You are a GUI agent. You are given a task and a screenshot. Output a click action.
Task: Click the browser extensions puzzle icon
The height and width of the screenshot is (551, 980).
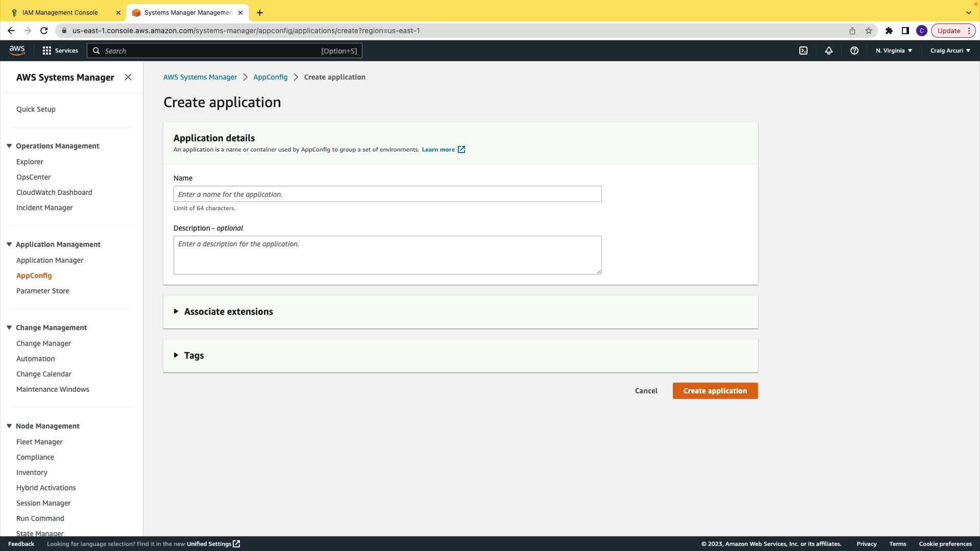pyautogui.click(x=889, y=31)
